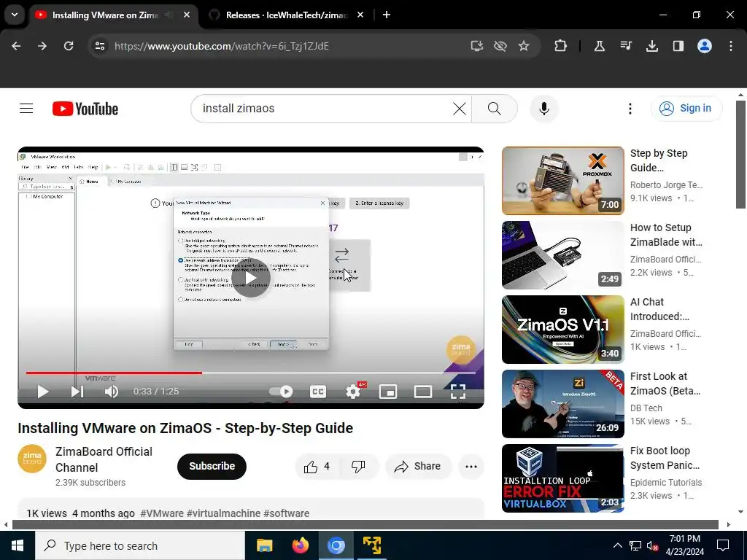The width and height of the screenshot is (747, 560).
Task: Click the horizontal scrollbar at page bottom
Action: [365, 525]
